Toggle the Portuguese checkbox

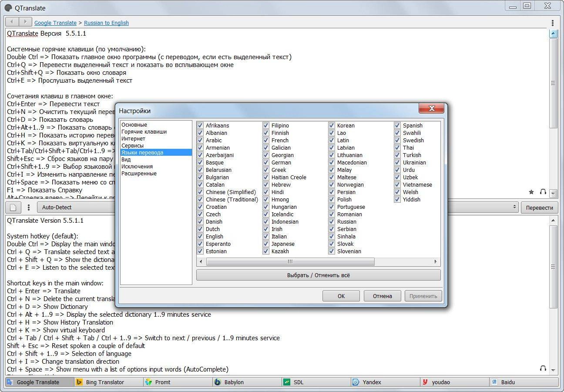coord(332,207)
